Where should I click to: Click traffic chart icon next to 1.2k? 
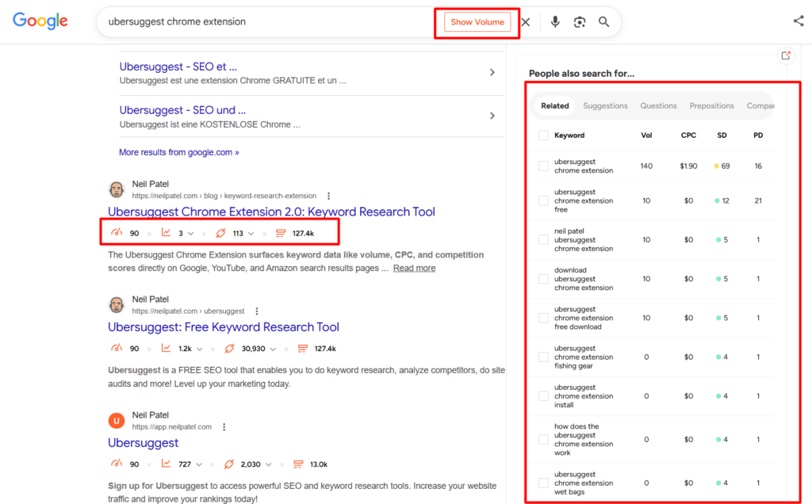tap(166, 348)
